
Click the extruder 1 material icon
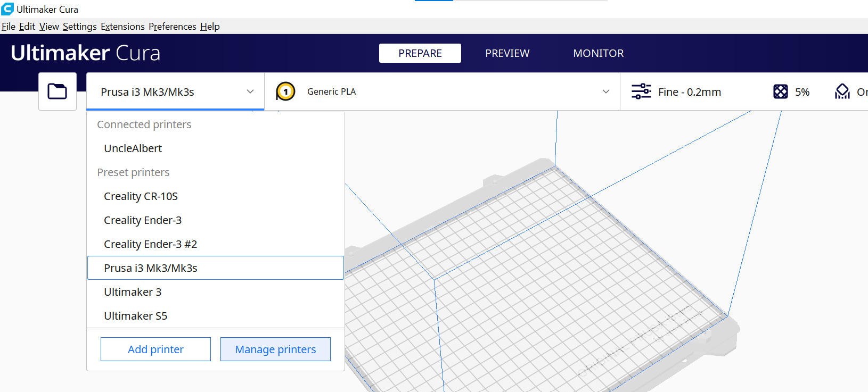[285, 91]
